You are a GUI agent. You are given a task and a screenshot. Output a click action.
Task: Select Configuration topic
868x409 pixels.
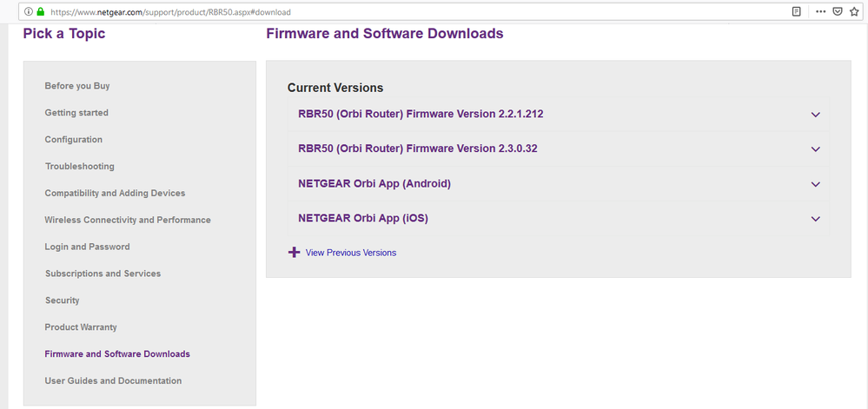click(74, 140)
